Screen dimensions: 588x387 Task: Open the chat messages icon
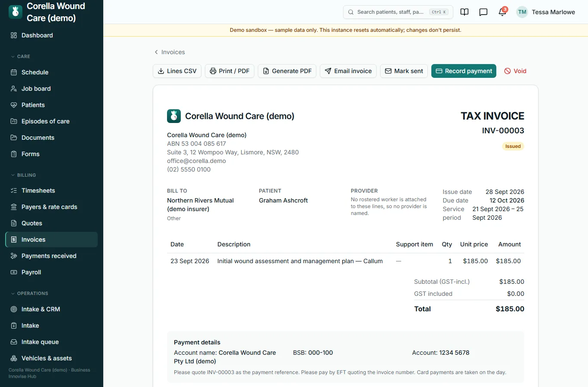coord(483,12)
